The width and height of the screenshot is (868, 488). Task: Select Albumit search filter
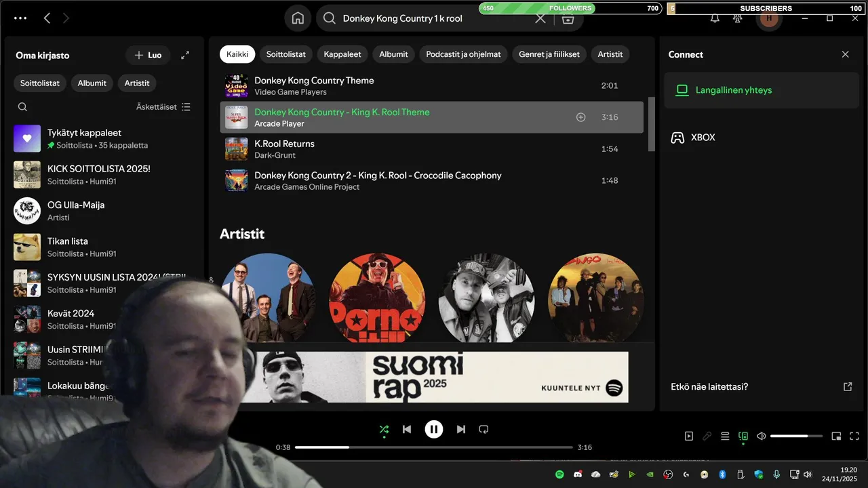[393, 54]
